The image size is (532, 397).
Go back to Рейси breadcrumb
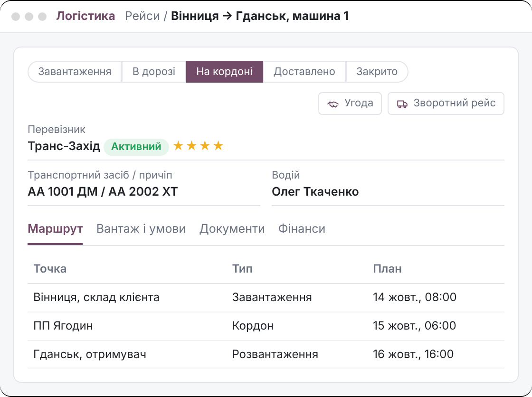pyautogui.click(x=142, y=16)
